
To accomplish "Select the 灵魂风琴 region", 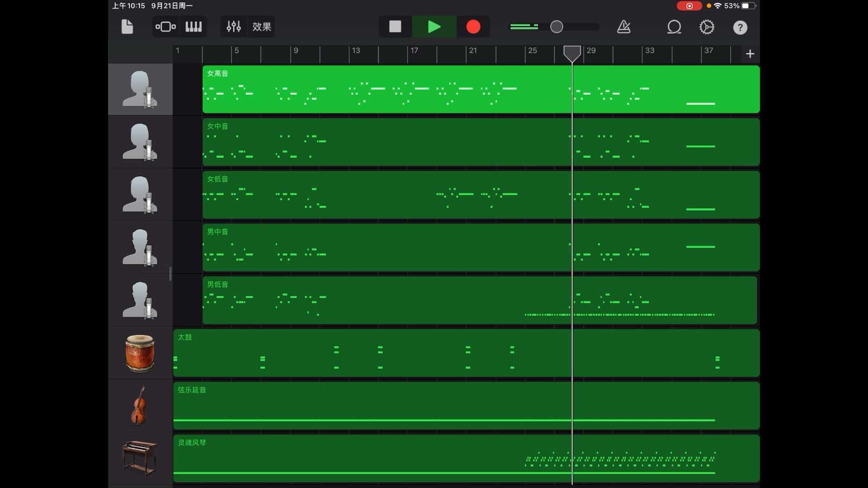I will (x=467, y=459).
